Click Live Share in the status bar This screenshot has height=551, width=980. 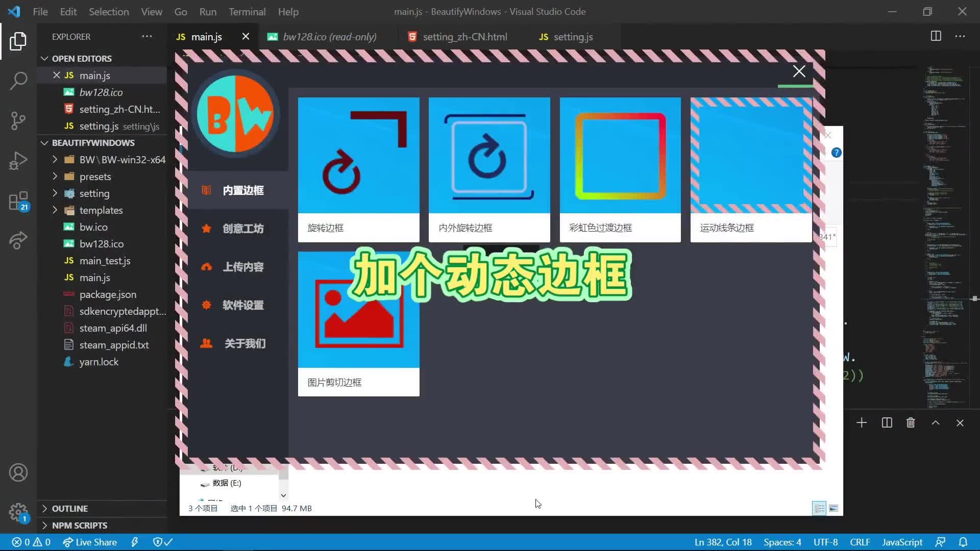(x=90, y=542)
